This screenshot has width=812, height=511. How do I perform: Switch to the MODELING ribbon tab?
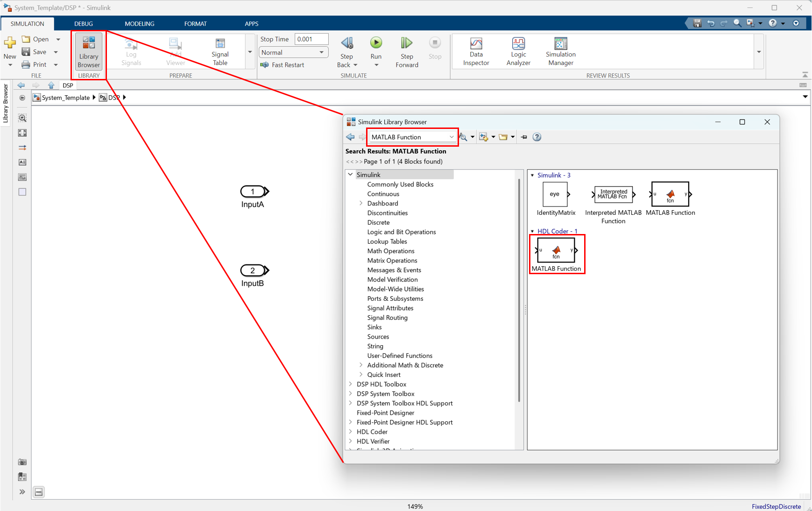(x=139, y=23)
